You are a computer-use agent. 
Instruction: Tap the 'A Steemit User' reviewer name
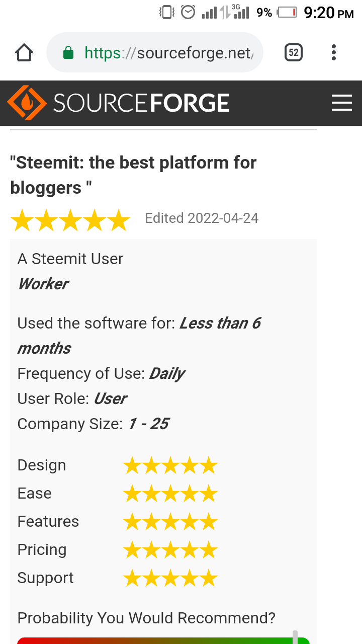70,259
